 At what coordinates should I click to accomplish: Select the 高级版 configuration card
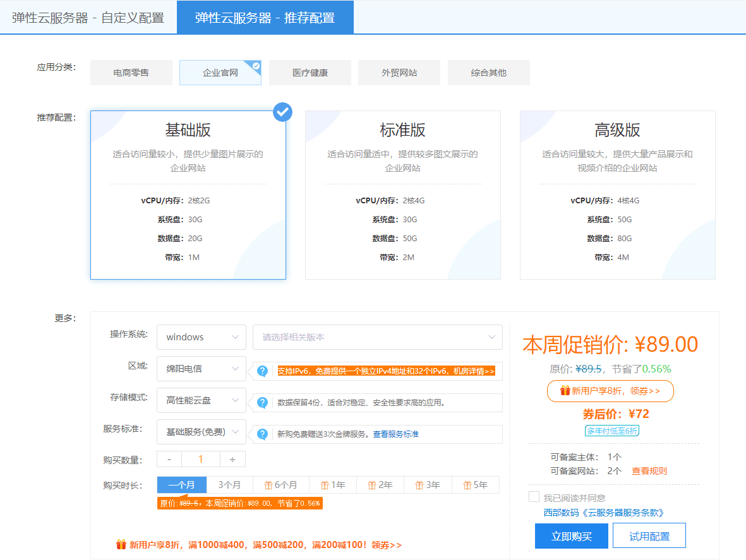click(618, 194)
